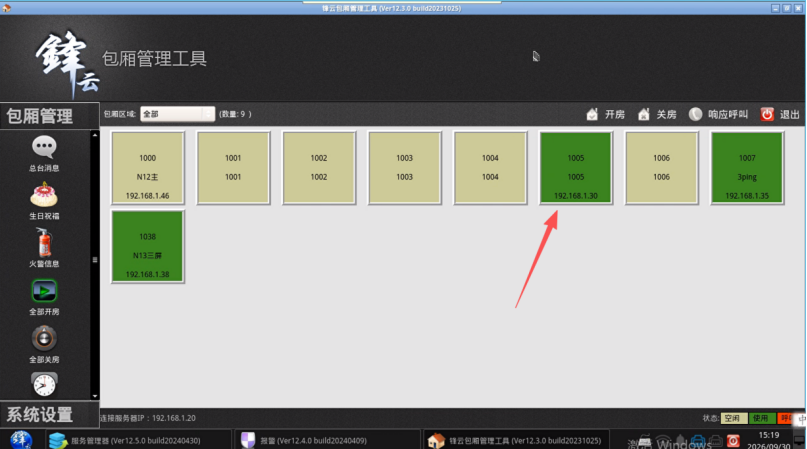This screenshot has height=449, width=807.
Task: Select room tile 1000 N12主
Action: [148, 168]
